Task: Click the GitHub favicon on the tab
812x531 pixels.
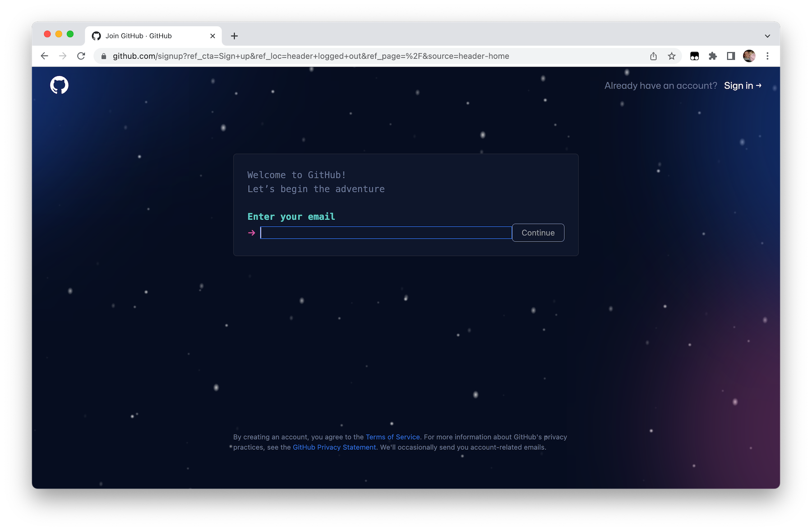Action: [x=96, y=36]
